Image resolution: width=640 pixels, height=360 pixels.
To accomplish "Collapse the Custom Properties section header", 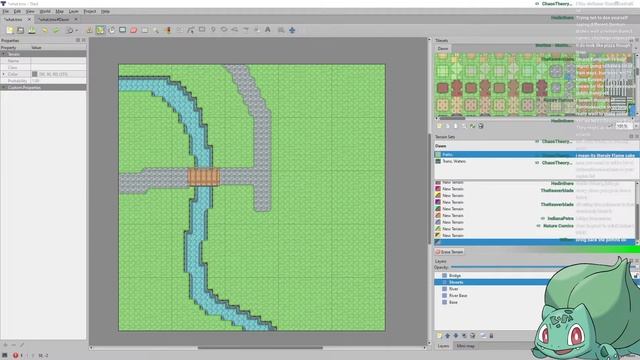I will pos(43,87).
